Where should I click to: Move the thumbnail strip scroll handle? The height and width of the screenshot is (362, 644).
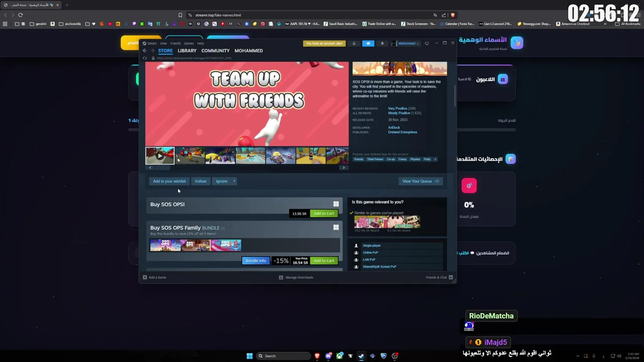coord(163,168)
